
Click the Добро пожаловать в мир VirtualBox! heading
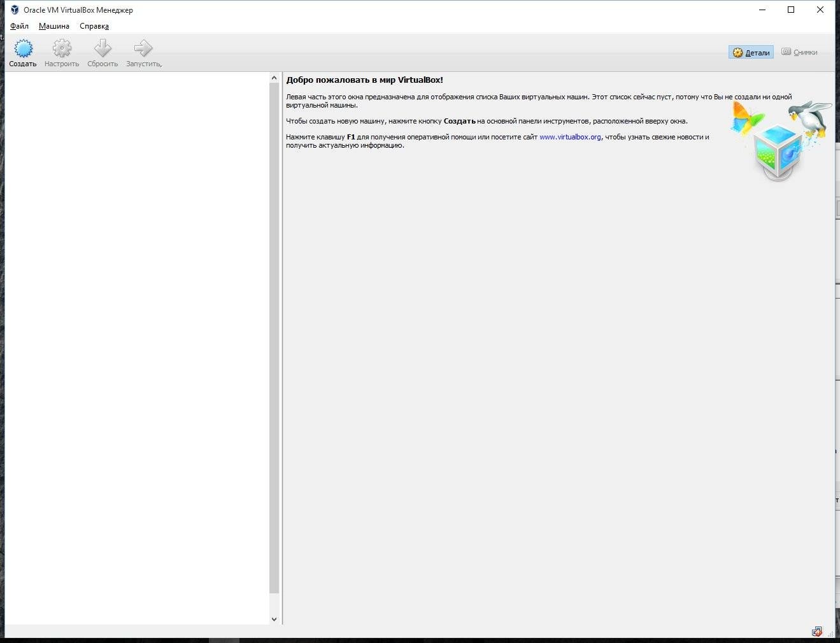tap(364, 80)
